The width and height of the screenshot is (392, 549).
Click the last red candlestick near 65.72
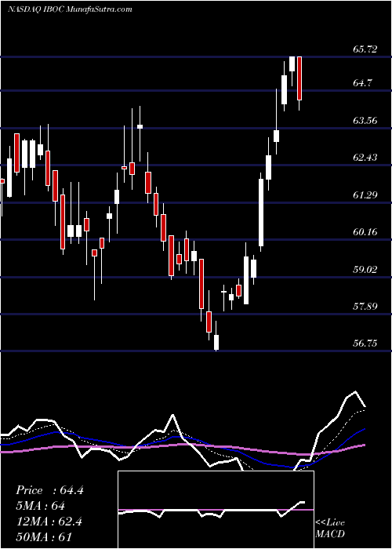pos(299,83)
